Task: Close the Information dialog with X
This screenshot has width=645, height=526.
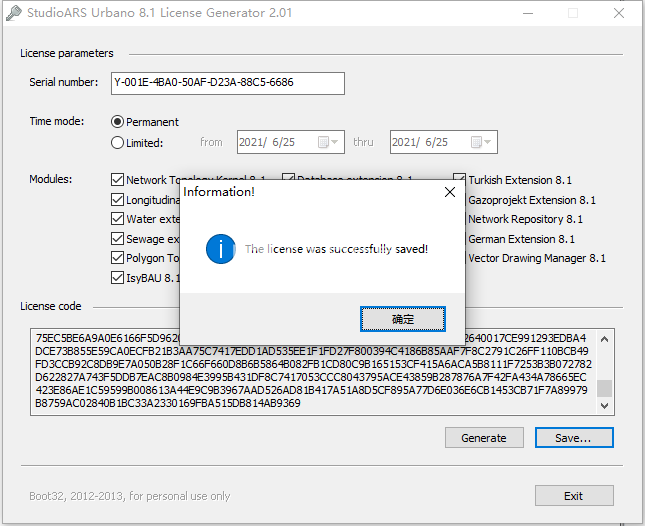Action: tap(450, 192)
